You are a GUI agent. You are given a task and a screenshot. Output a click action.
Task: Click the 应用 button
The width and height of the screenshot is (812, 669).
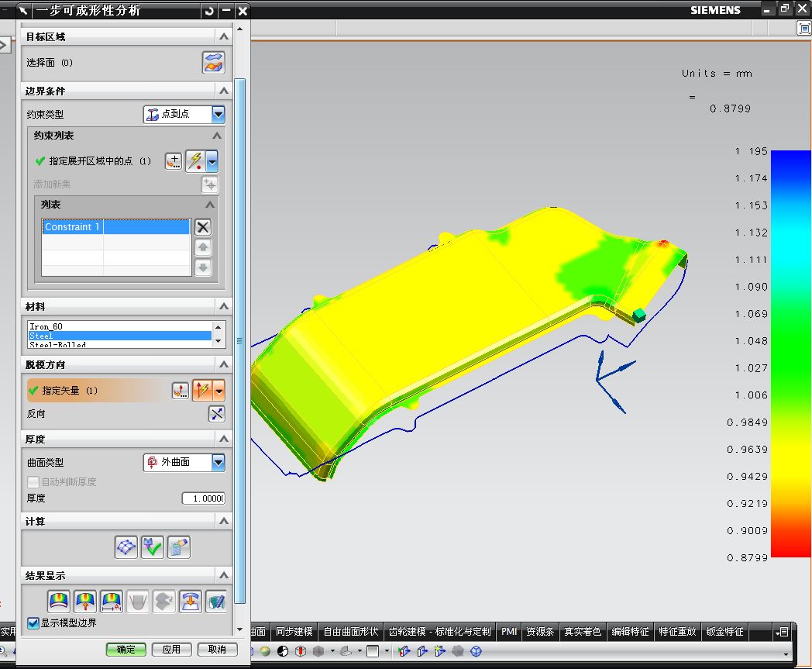(171, 650)
